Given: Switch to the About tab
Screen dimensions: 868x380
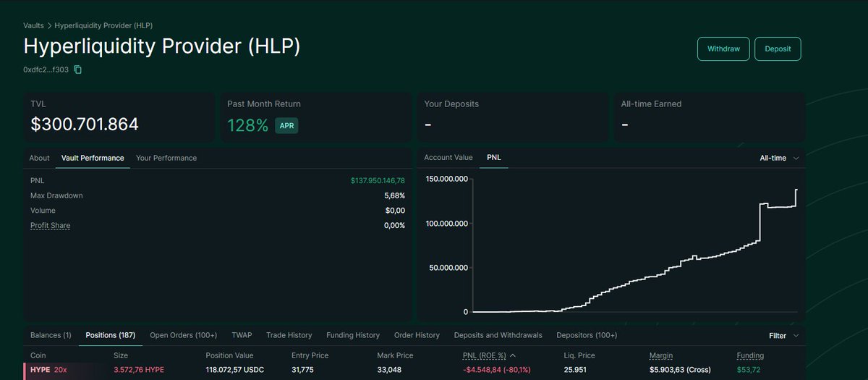Looking at the screenshot, I should 39,158.
